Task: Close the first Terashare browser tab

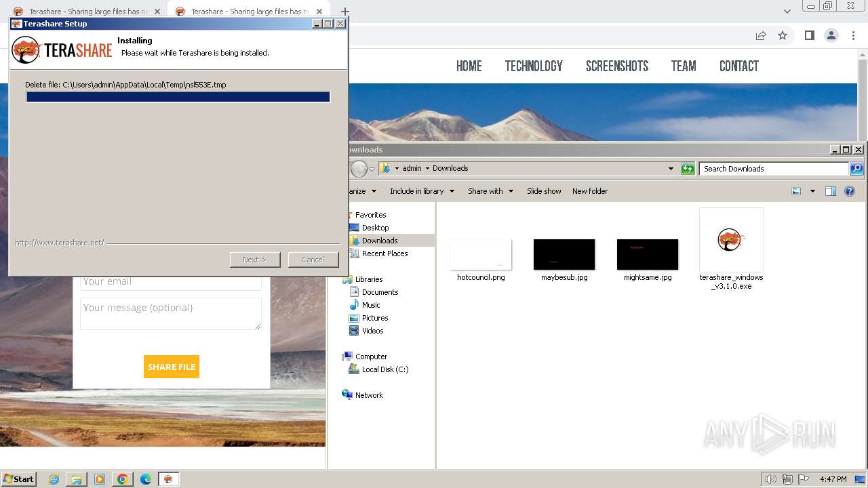Action: coord(157,12)
